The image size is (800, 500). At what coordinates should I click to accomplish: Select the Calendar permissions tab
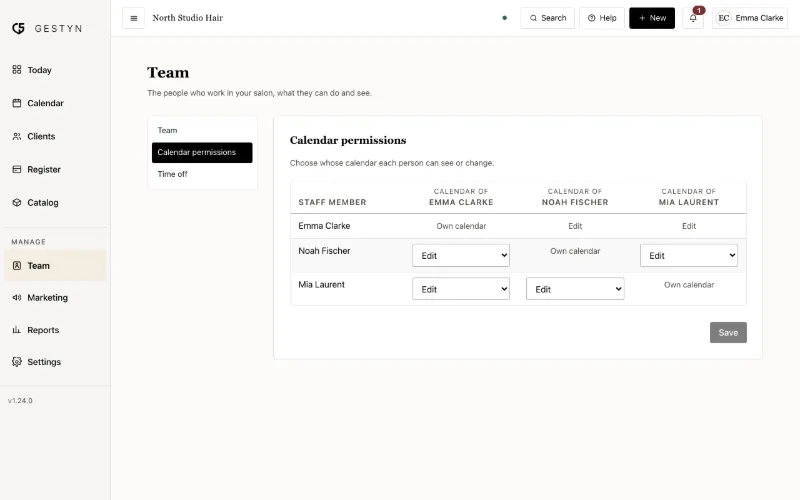point(202,153)
